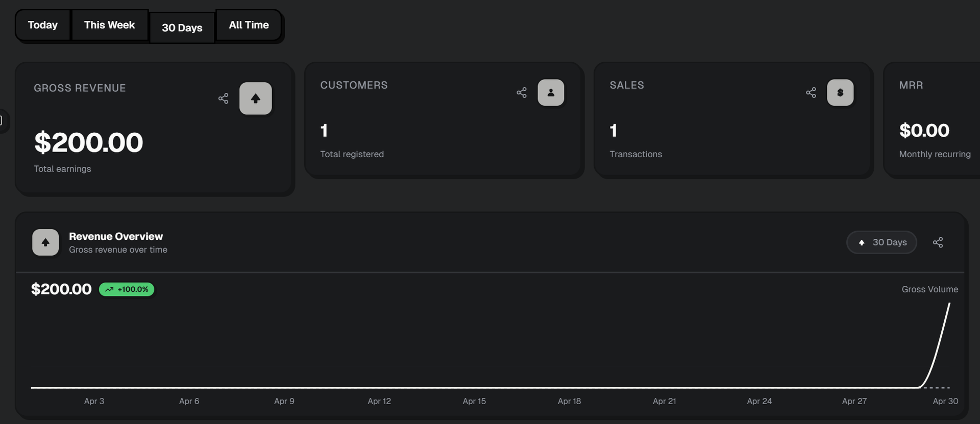Image resolution: width=980 pixels, height=424 pixels.
Task: Click the dollar icon on Sales card
Action: pos(840,92)
